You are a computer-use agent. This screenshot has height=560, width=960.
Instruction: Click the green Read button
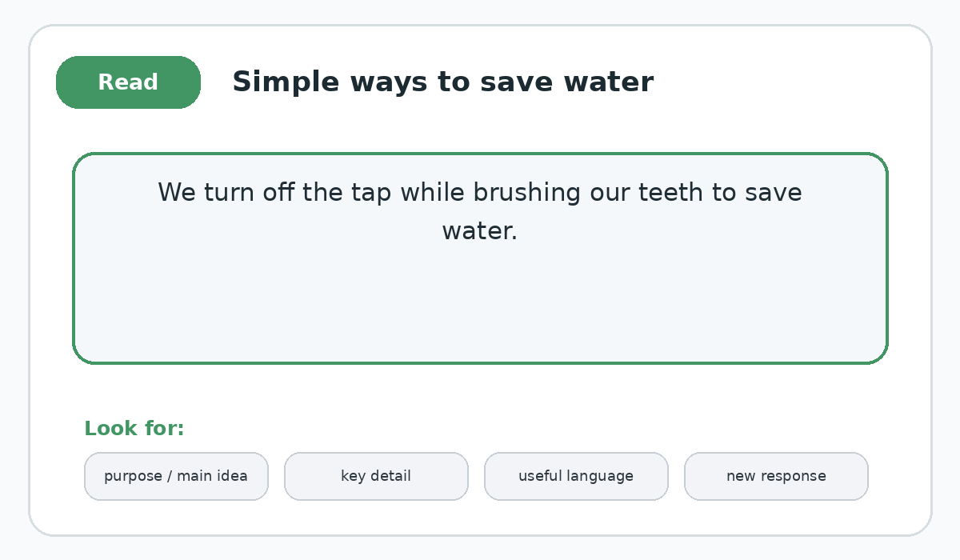128,82
